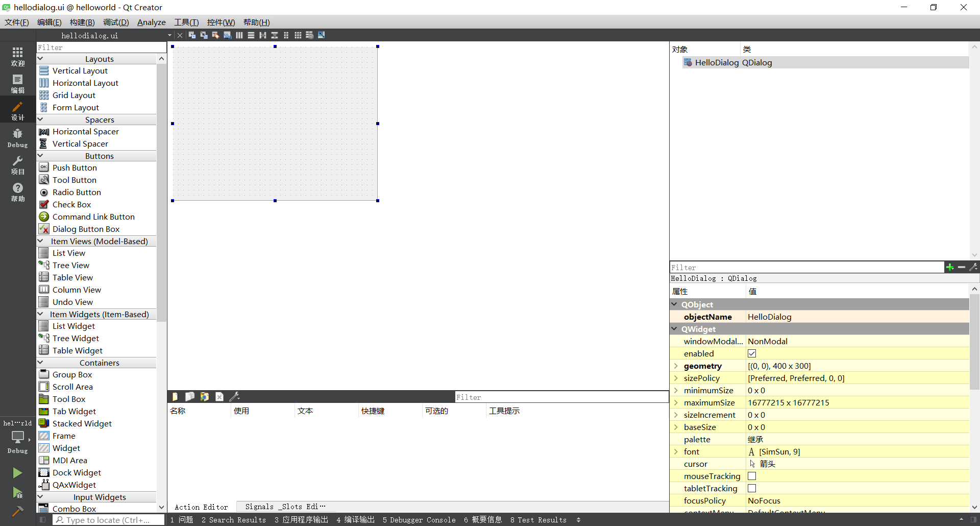Collapse the QObject property group

point(674,304)
